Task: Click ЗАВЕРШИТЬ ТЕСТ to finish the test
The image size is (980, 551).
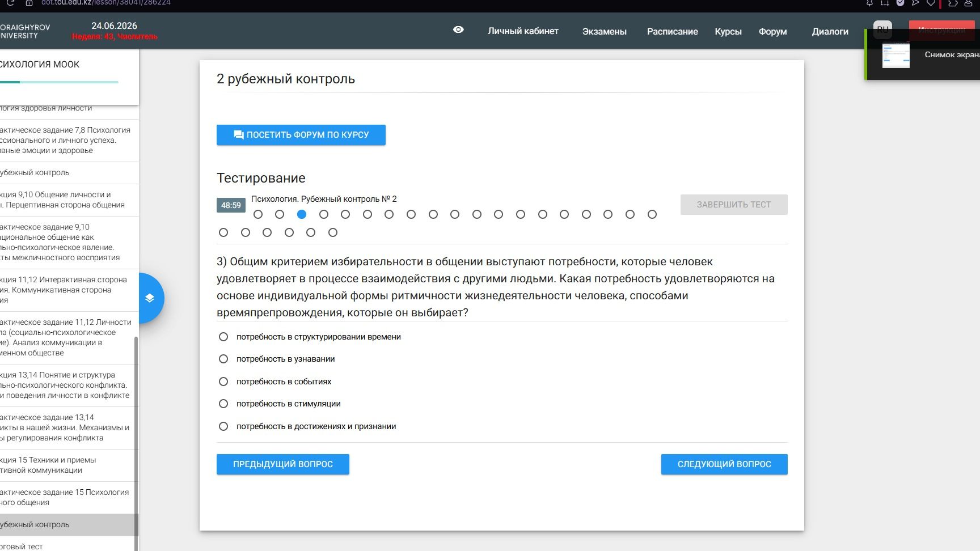Action: tap(734, 205)
